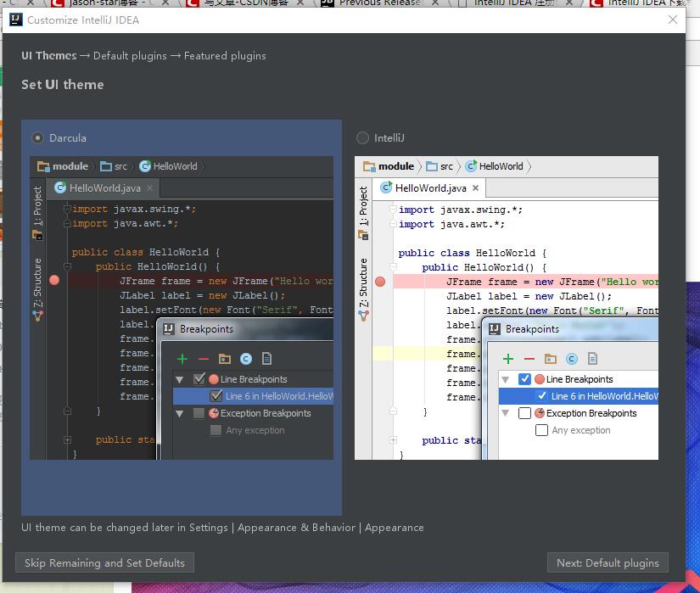This screenshot has width=700, height=593.
Task: Click the IntelliJ IDEA logo in title bar
Action: point(16,20)
